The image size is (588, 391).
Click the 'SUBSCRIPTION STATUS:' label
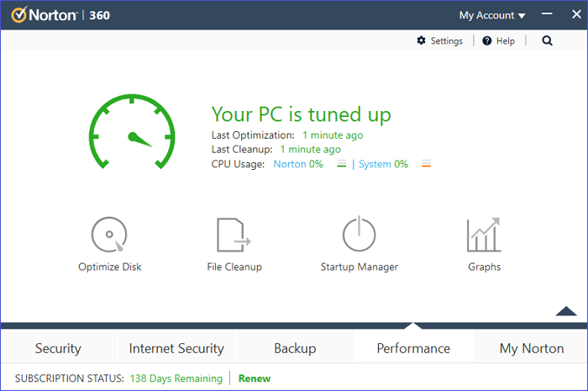coord(70,378)
